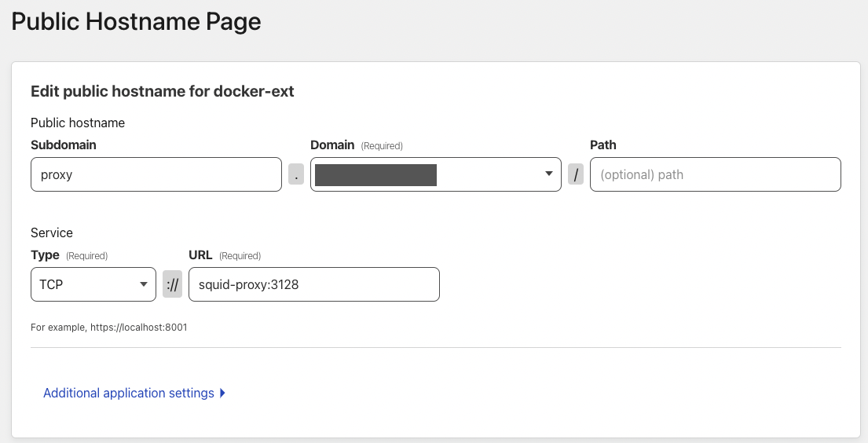Click the Public Hostname Page title
The height and width of the screenshot is (443, 868).
click(x=136, y=22)
